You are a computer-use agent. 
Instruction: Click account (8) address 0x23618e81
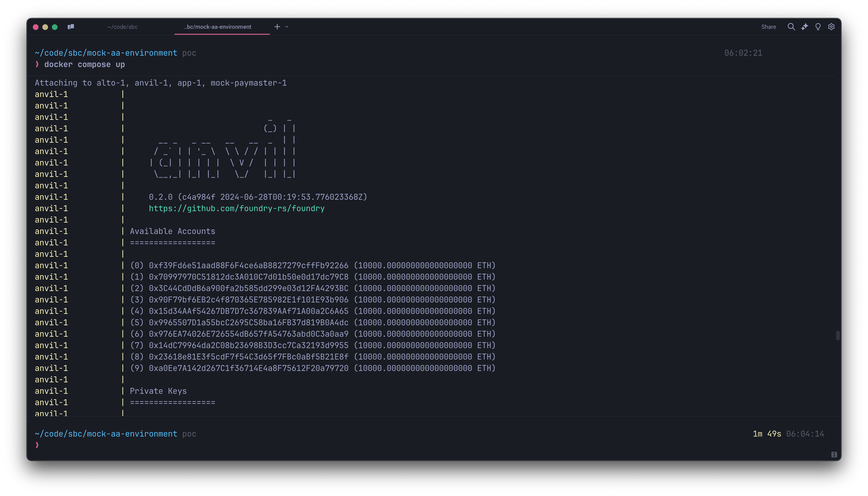(249, 357)
